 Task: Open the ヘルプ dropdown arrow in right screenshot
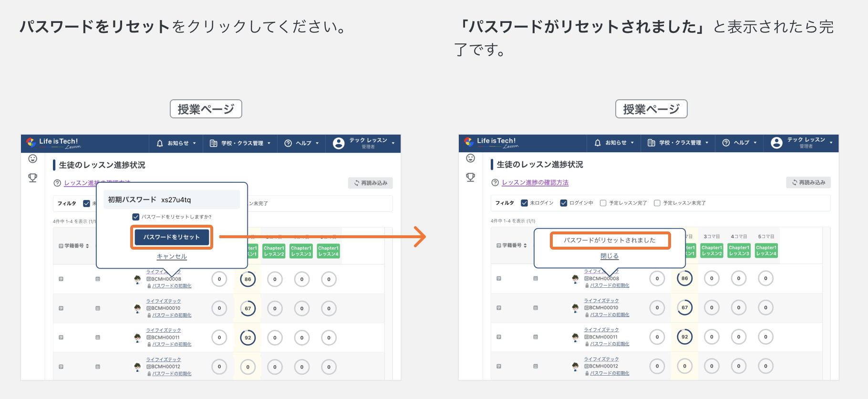coord(755,143)
